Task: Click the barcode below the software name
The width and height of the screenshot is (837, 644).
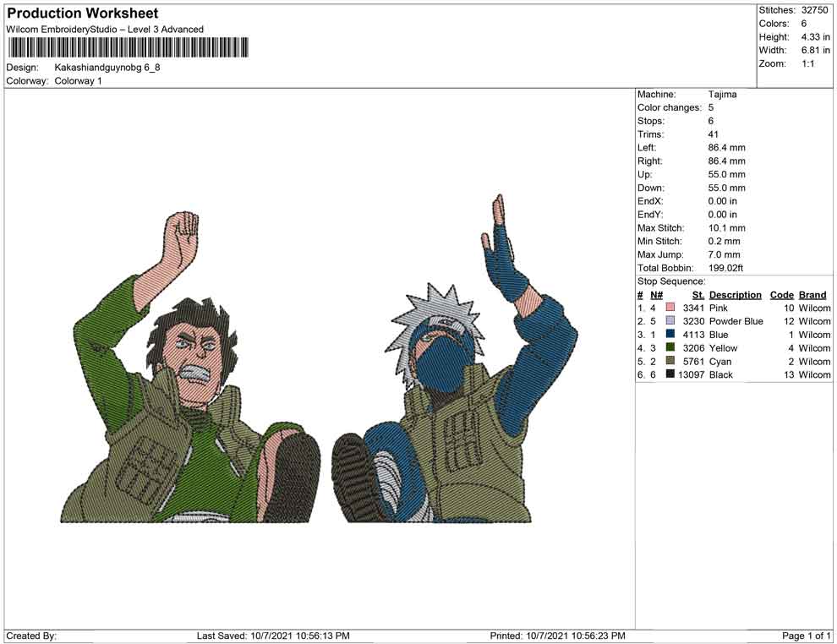Action: click(x=128, y=47)
